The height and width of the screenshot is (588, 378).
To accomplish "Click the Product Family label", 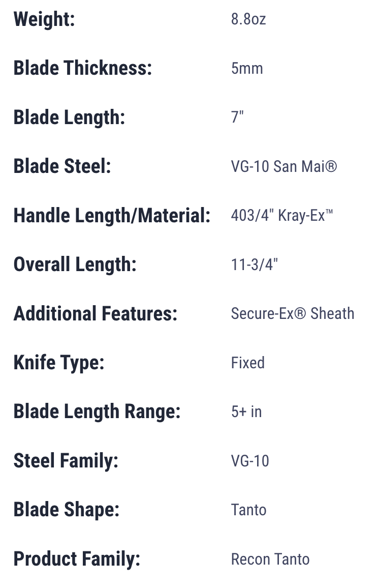I will 77,559.
